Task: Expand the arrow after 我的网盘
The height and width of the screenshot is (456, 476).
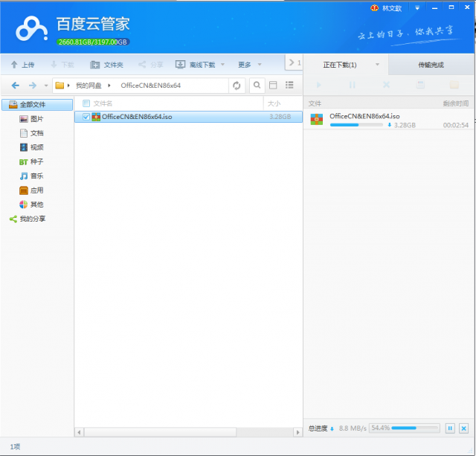Action: tap(109, 86)
